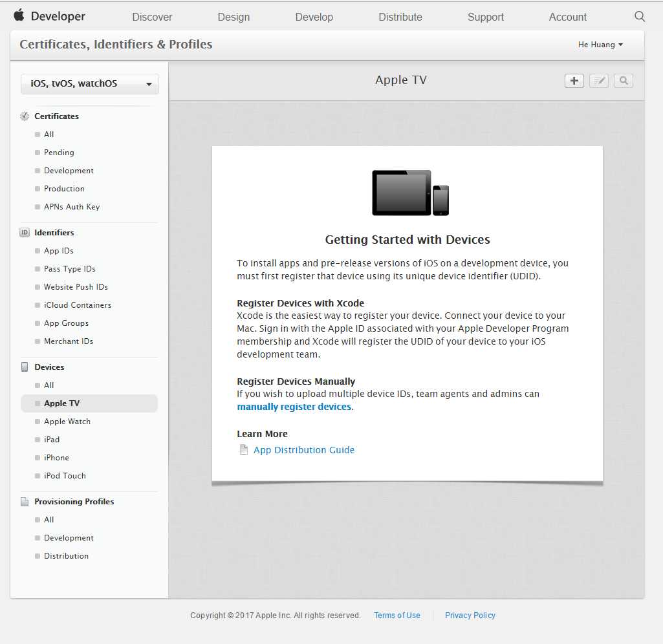663x644 pixels.
Task: Open the Support menu
Action: tap(486, 17)
